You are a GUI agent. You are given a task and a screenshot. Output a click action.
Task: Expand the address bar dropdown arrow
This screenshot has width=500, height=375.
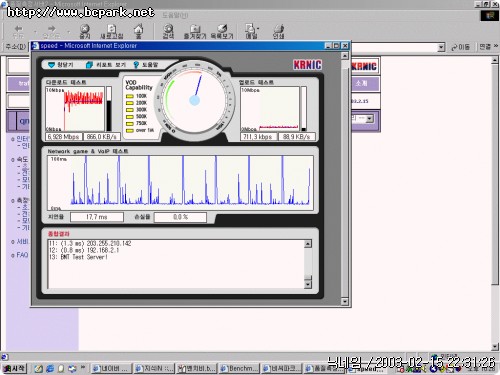tap(441, 47)
